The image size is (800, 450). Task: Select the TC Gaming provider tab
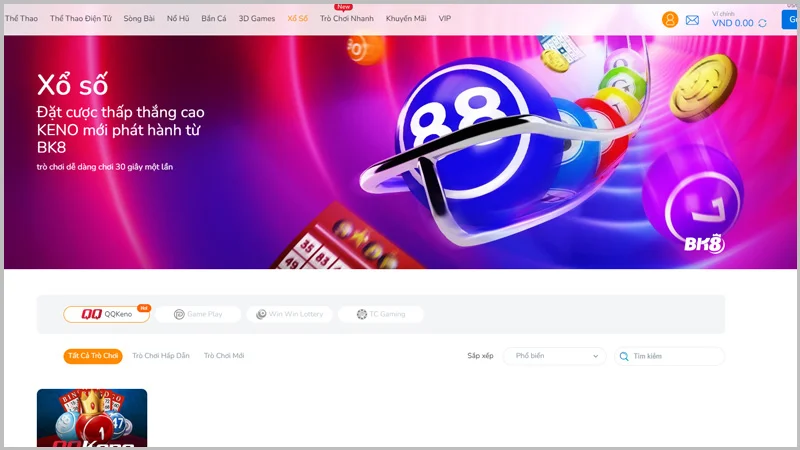coord(381,314)
